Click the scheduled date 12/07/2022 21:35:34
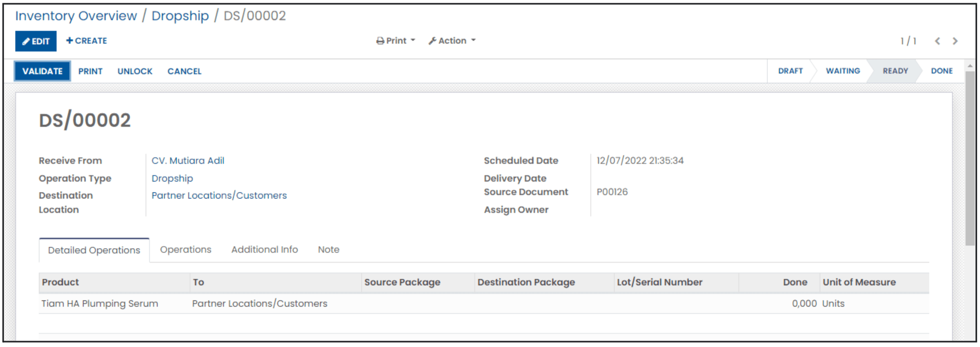Viewport: 980px width, 347px height. coord(640,161)
